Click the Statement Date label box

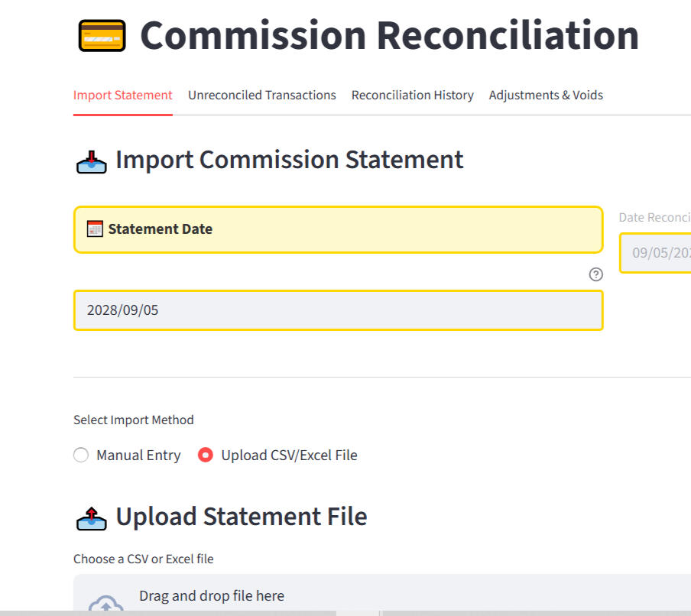pos(338,229)
